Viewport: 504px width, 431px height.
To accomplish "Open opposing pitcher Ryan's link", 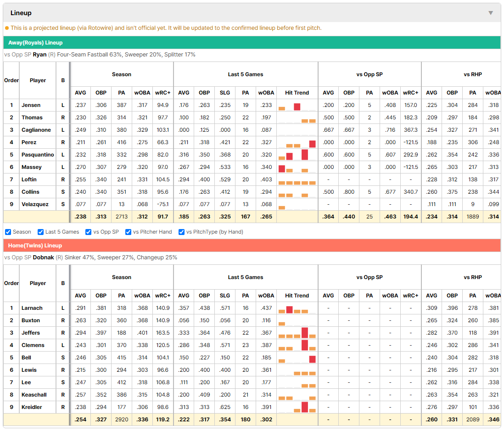I will pos(39,55).
